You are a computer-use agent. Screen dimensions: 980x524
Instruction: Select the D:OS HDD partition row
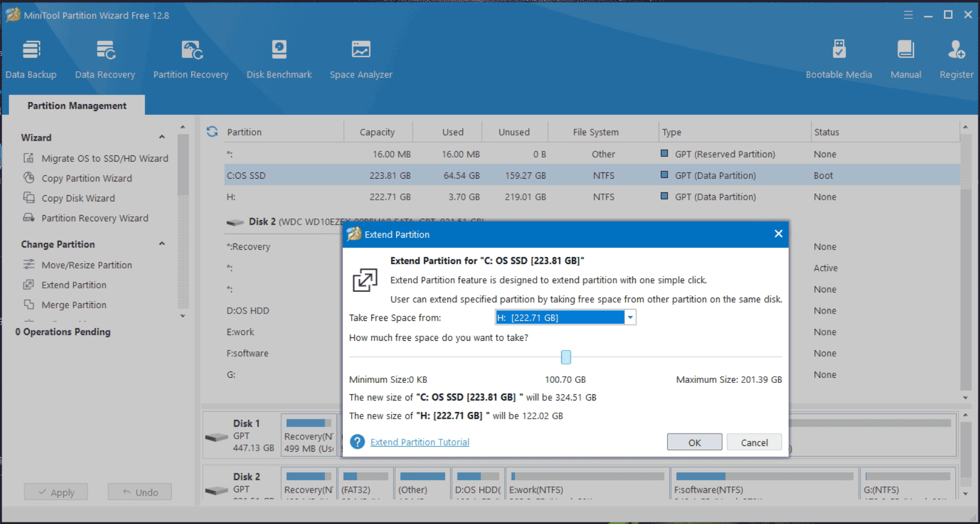pyautogui.click(x=248, y=311)
